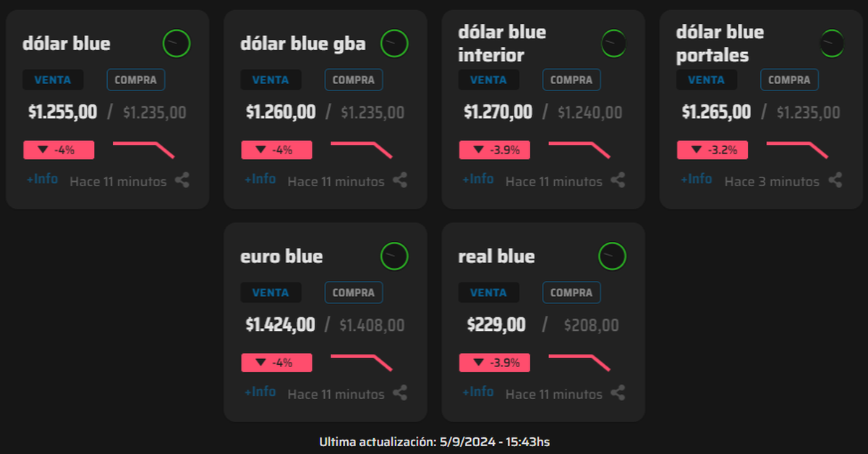
Task: Select VENTA tab on real blue card
Action: point(488,293)
